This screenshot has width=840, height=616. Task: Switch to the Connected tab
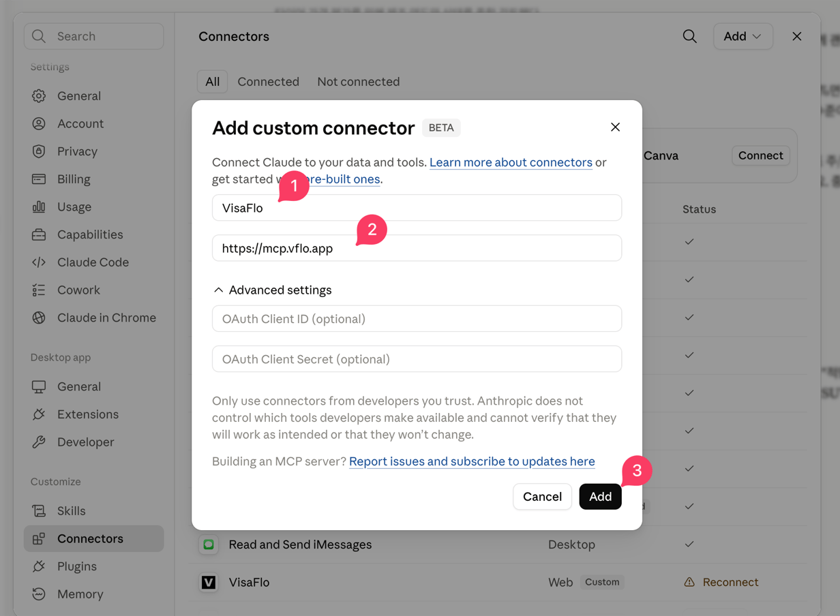[269, 82]
